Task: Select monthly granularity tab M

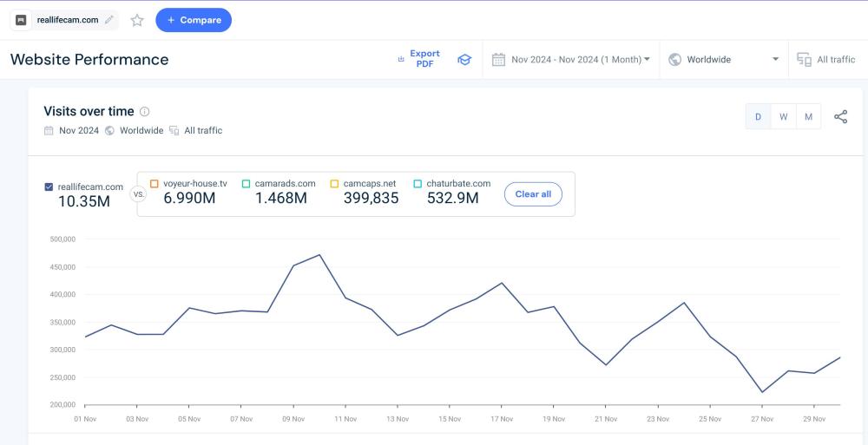Action: tap(808, 117)
